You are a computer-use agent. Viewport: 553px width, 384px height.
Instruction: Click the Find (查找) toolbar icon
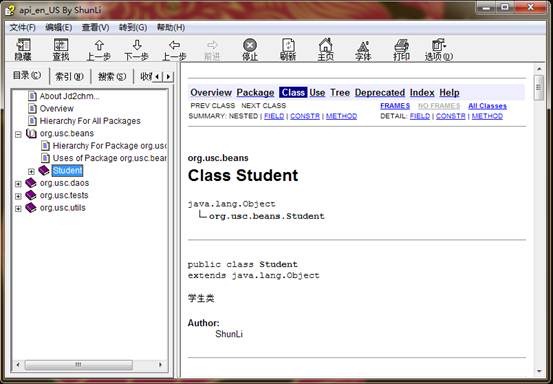point(61,49)
